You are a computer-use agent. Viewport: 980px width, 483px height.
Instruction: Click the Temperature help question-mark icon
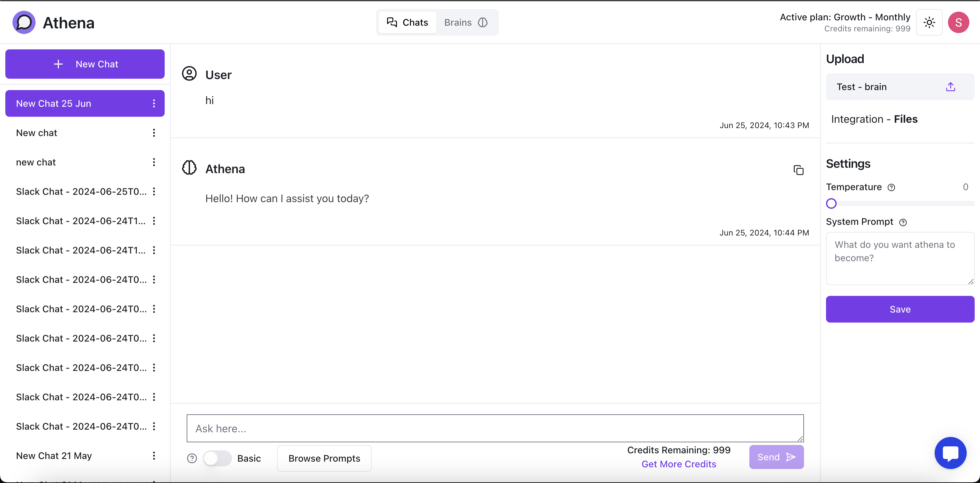tap(891, 187)
